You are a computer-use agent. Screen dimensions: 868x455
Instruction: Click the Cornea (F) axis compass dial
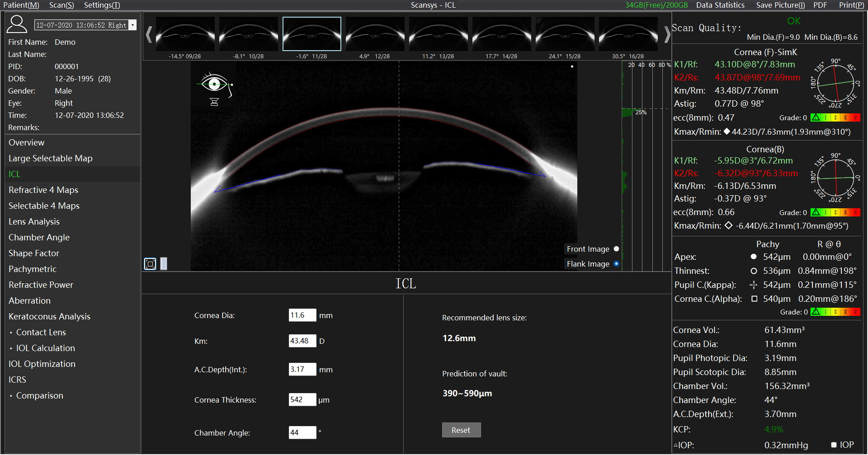tap(835, 83)
